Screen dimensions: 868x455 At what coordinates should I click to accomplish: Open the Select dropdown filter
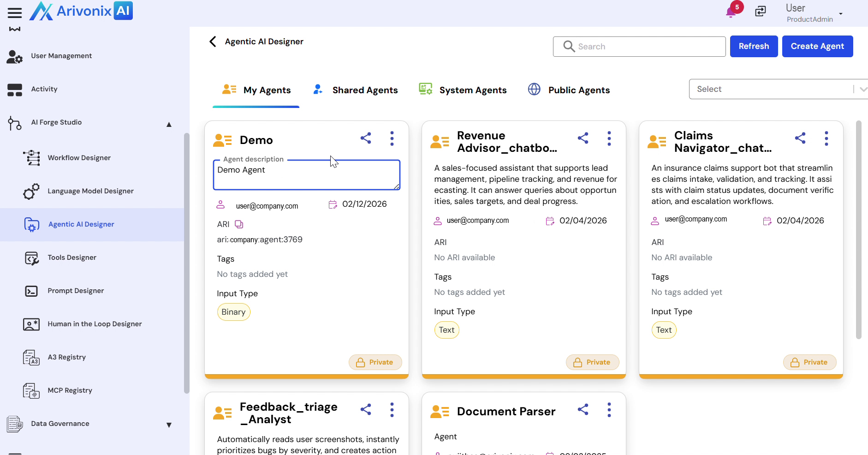coord(777,89)
